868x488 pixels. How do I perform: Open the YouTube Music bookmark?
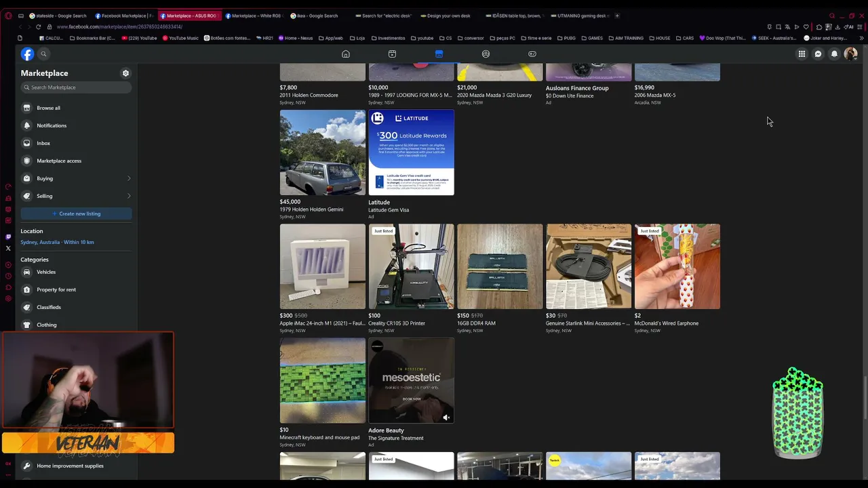pos(180,38)
